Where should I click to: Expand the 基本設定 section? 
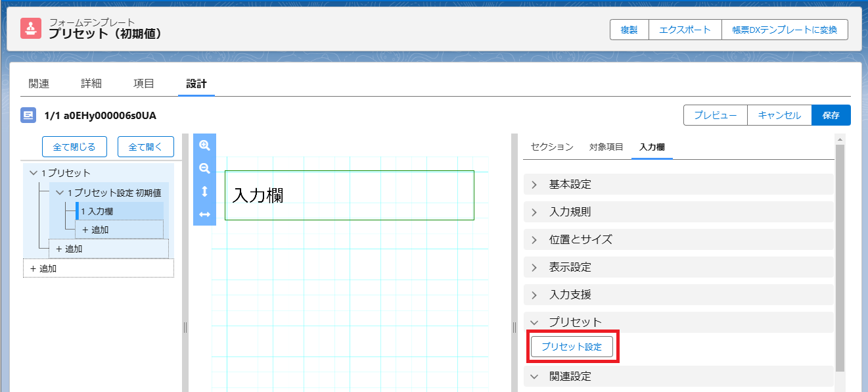click(x=679, y=185)
